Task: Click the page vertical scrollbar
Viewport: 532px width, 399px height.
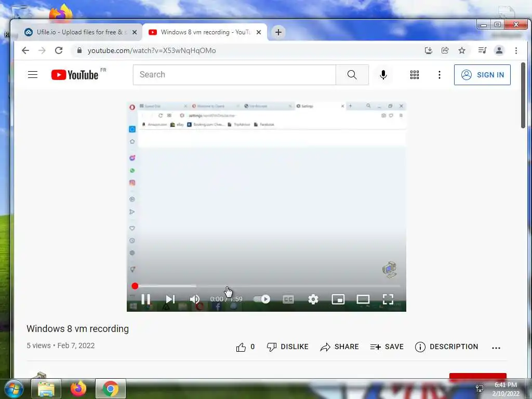Action: pos(523,95)
